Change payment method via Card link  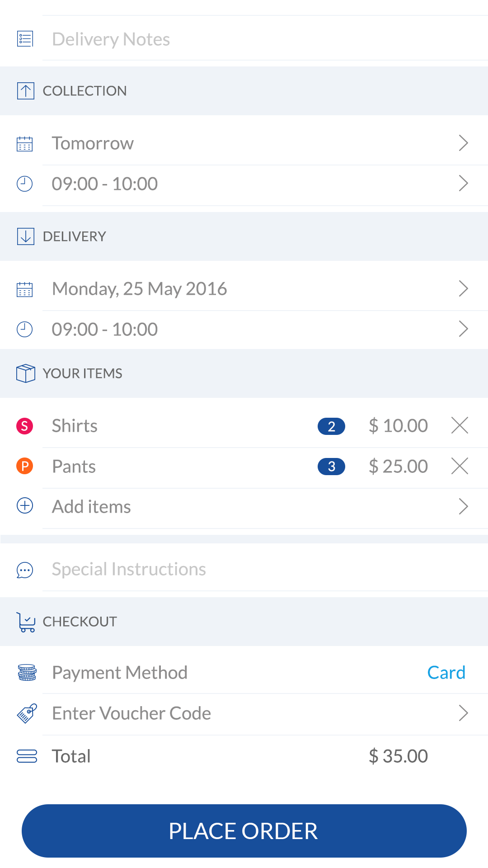(x=446, y=673)
